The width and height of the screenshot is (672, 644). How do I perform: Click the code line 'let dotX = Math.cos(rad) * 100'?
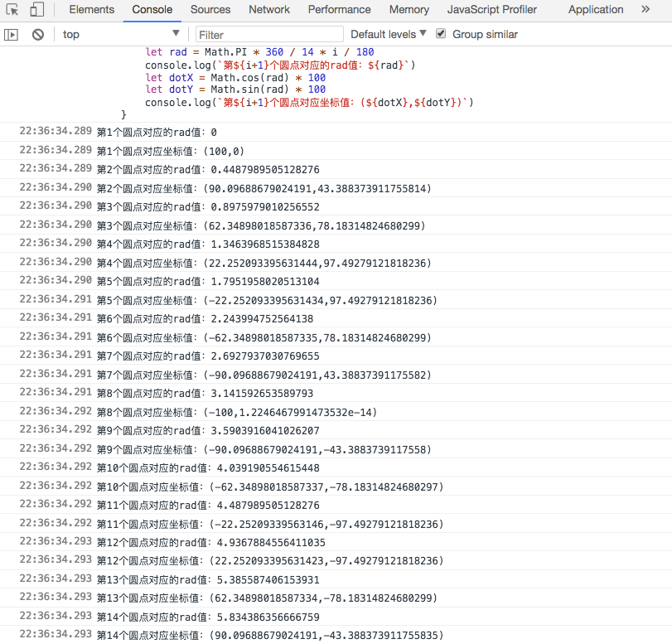(235, 78)
